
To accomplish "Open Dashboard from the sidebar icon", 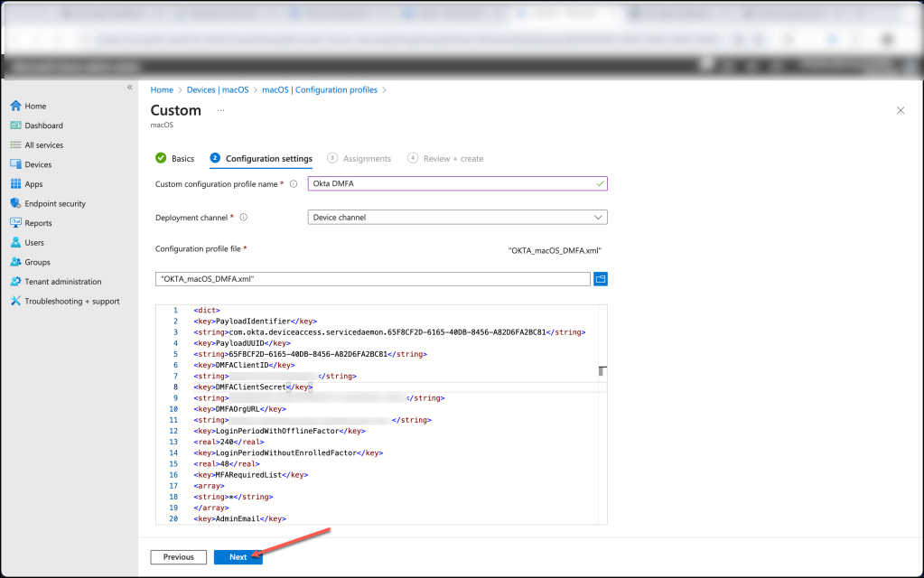I will pos(15,126).
